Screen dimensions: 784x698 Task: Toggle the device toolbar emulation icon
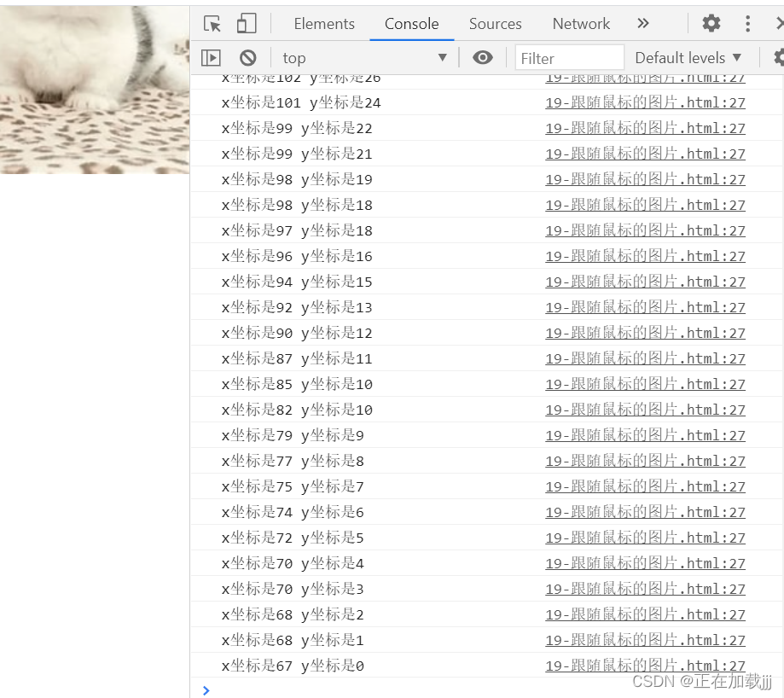tap(246, 24)
